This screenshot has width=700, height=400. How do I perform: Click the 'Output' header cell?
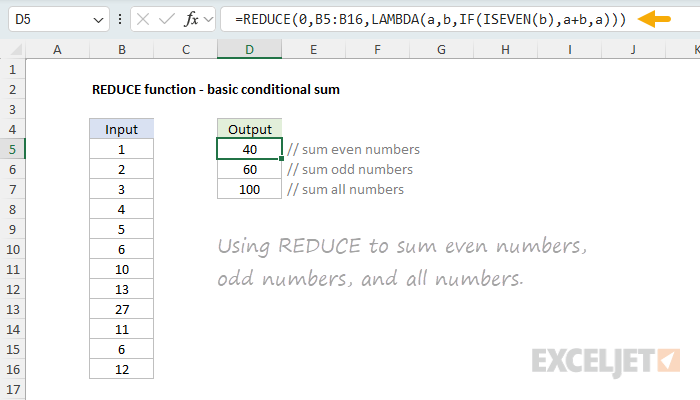coord(250,129)
